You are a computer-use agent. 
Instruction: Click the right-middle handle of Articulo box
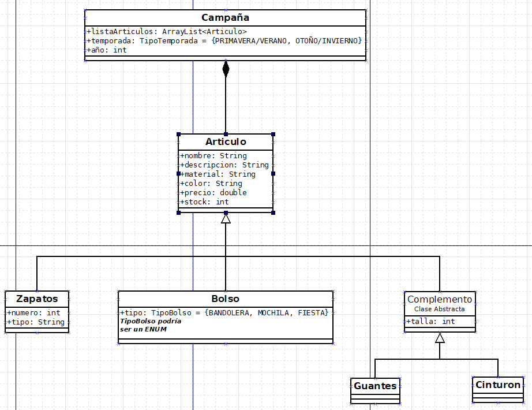pyautogui.click(x=273, y=174)
